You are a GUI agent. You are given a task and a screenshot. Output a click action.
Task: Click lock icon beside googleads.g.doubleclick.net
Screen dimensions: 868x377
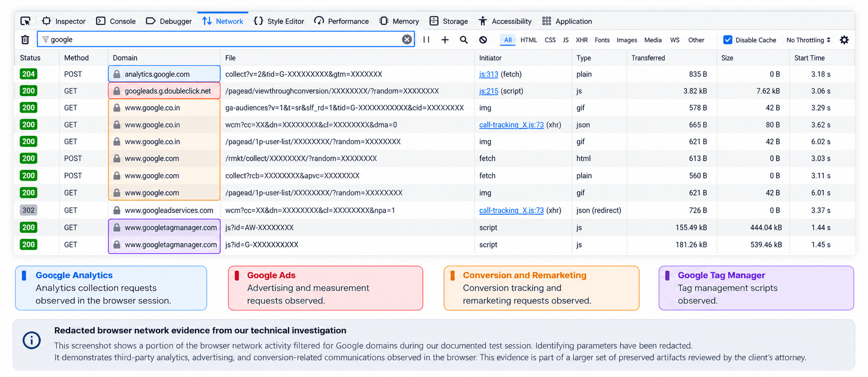tap(117, 91)
